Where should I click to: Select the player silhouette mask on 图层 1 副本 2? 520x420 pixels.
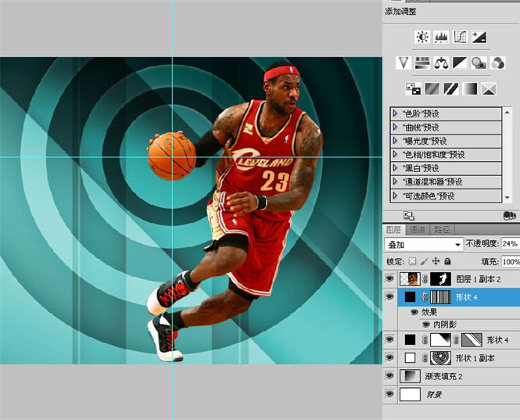(440, 279)
